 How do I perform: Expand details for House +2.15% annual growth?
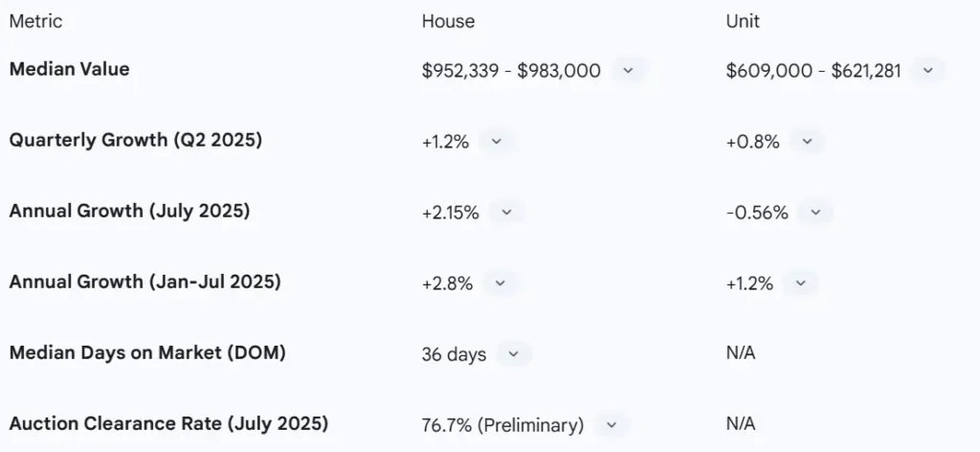coord(506,213)
